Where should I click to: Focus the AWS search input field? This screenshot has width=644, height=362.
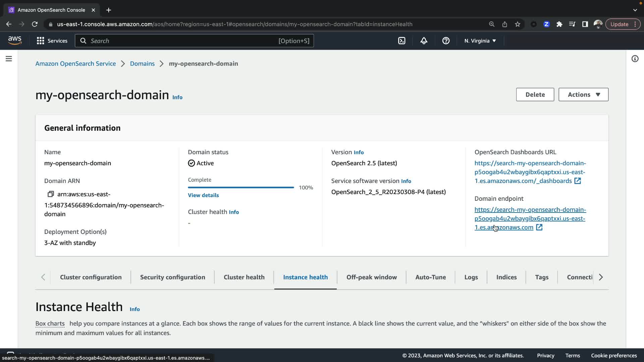(183, 41)
